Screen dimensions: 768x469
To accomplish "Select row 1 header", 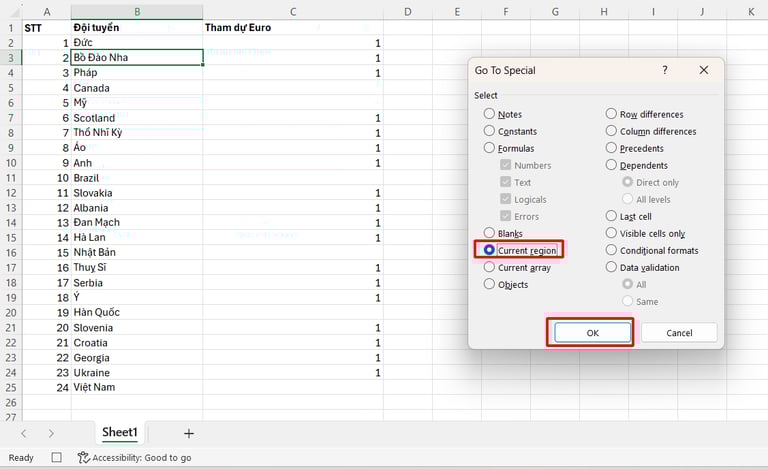I will (x=11, y=28).
